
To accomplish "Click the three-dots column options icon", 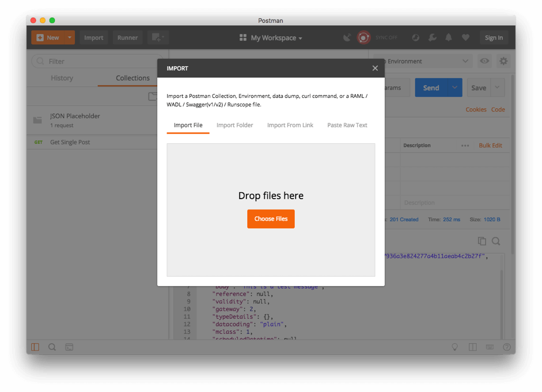I will click(465, 146).
